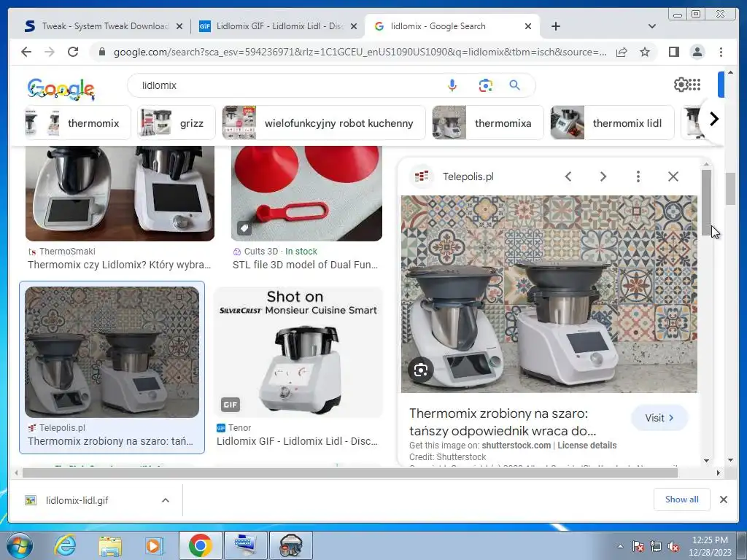
Task: Select wielofunkcyjny robot kuchenny chip
Action: tap(323, 122)
